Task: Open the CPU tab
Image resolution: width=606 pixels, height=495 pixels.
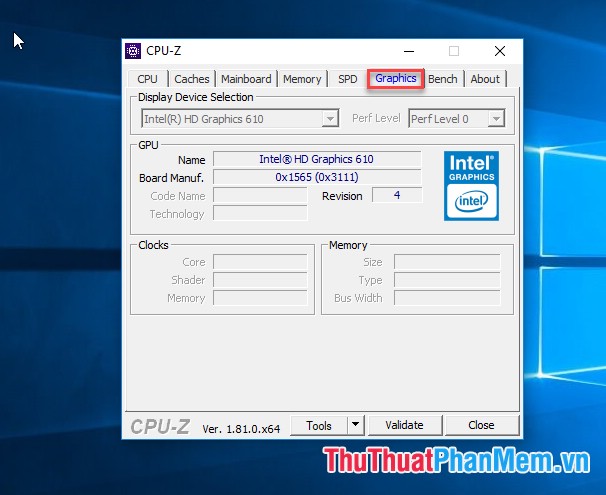Action: pos(147,79)
